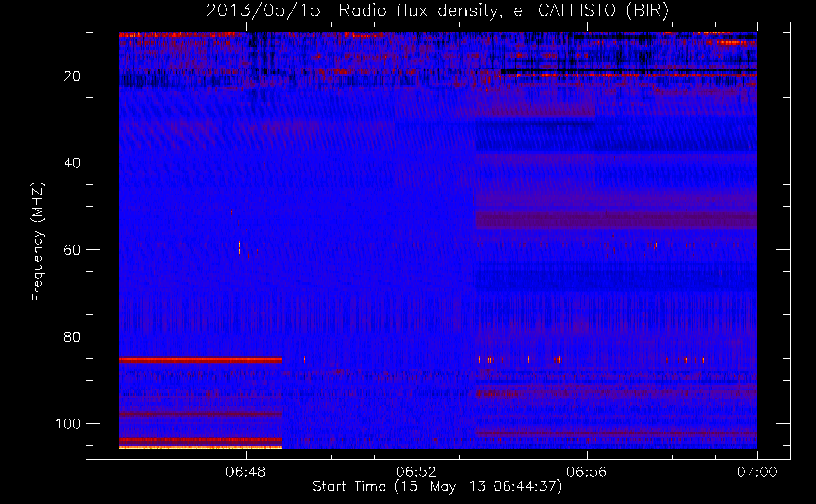Image resolution: width=816 pixels, height=504 pixels.
Task: Click the 06:56 time tick label
Action: click(587, 472)
